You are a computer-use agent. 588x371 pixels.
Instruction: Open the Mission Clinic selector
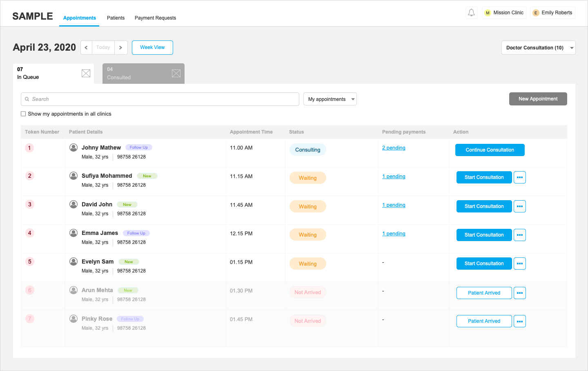pyautogui.click(x=504, y=13)
